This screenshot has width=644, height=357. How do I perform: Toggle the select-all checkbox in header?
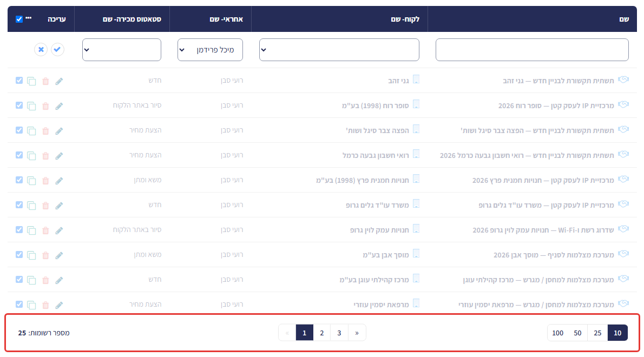19,19
